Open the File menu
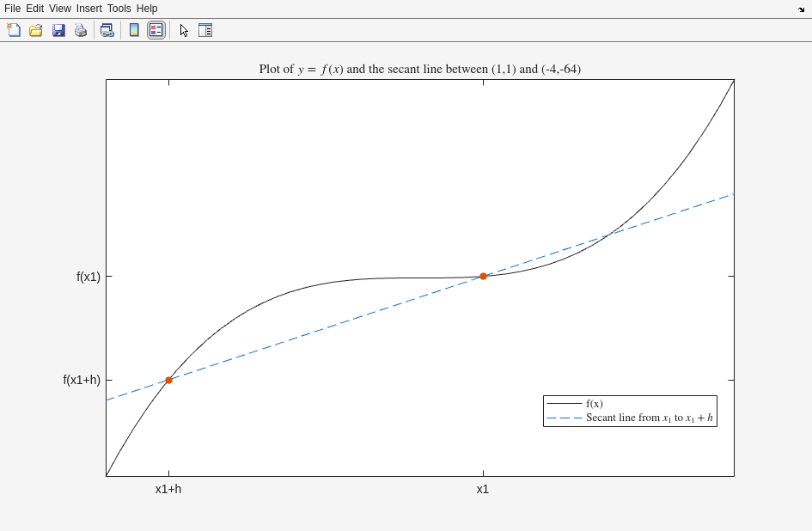The image size is (812, 531). click(x=12, y=9)
